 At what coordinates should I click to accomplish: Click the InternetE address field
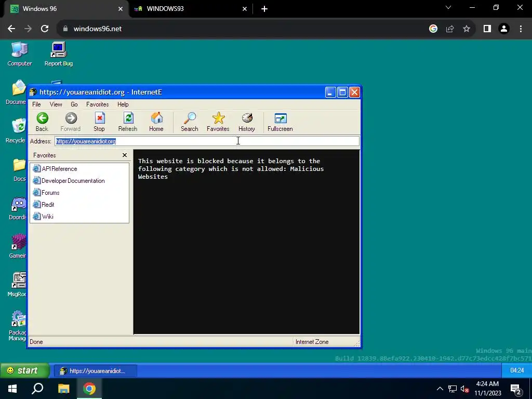point(207,141)
